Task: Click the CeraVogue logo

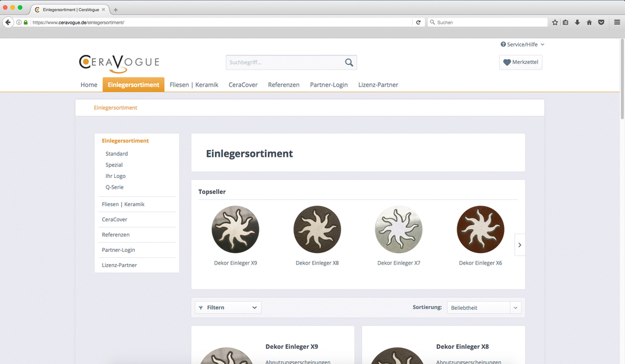Action: tap(119, 62)
